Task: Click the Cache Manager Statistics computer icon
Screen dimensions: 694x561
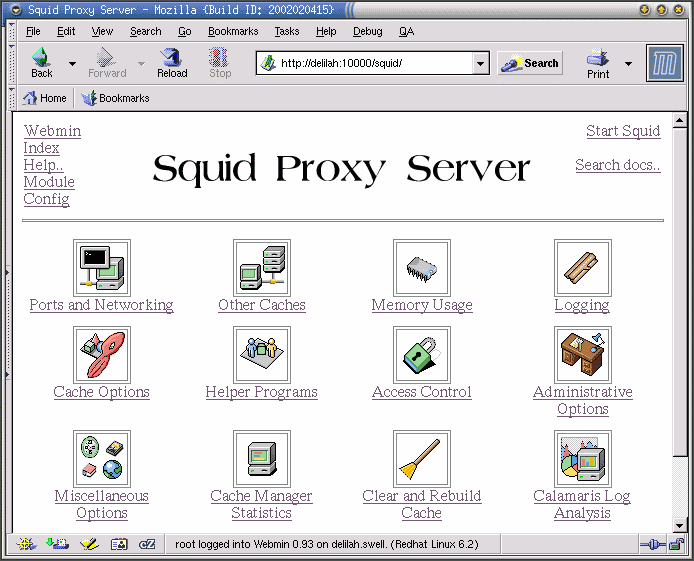Action: (x=262, y=459)
